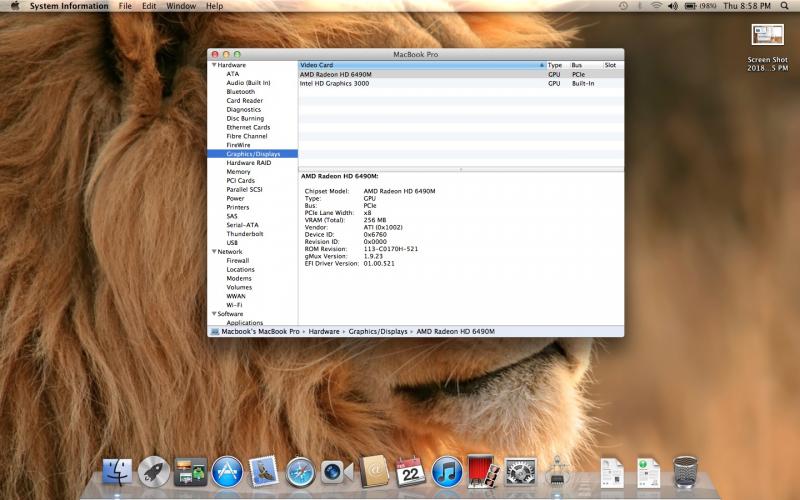Open FaceTime camera icon in Dock
Image resolution: width=800 pixels, height=500 pixels.
(x=337, y=472)
